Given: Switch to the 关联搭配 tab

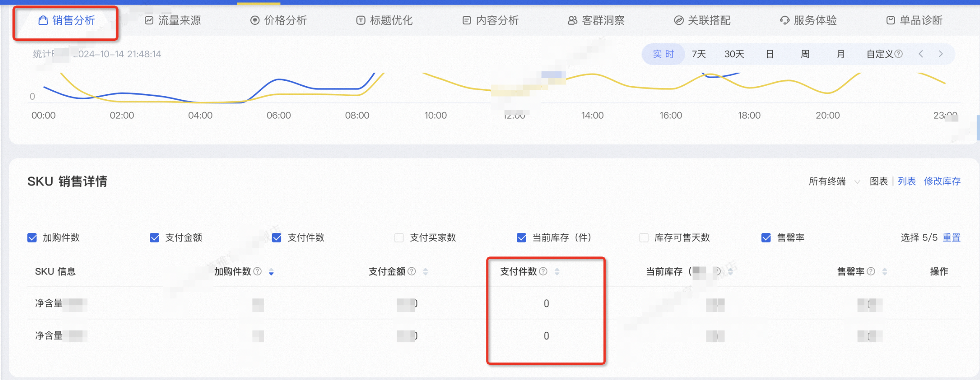Looking at the screenshot, I should (x=702, y=21).
